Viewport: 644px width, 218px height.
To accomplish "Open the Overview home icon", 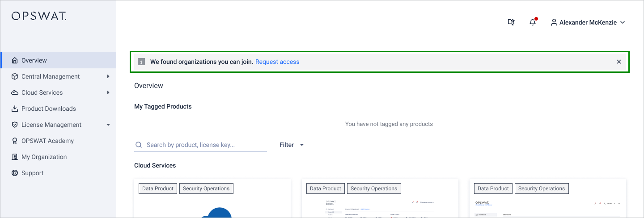I will pos(15,60).
